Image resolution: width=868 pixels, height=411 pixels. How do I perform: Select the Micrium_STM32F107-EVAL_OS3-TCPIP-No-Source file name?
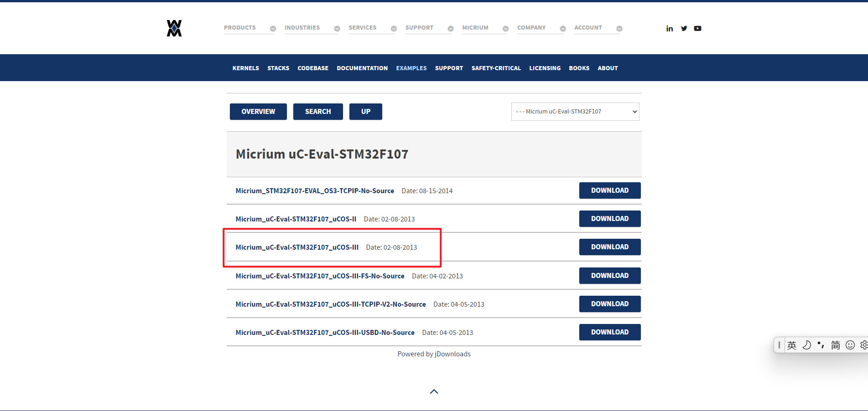pos(315,190)
